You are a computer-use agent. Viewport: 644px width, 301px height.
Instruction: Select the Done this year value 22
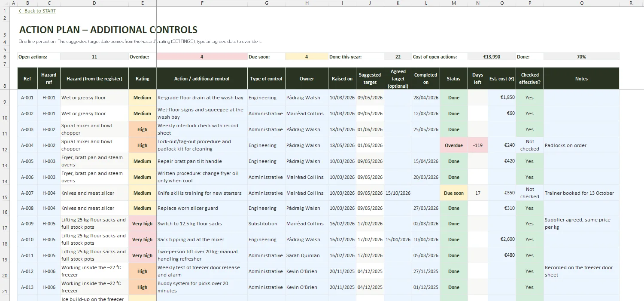pos(398,57)
